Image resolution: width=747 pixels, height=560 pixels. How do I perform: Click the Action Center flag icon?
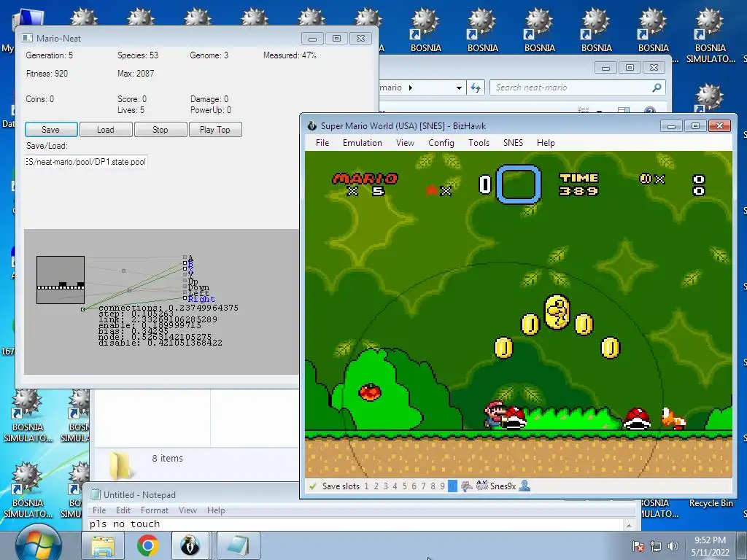(638, 546)
